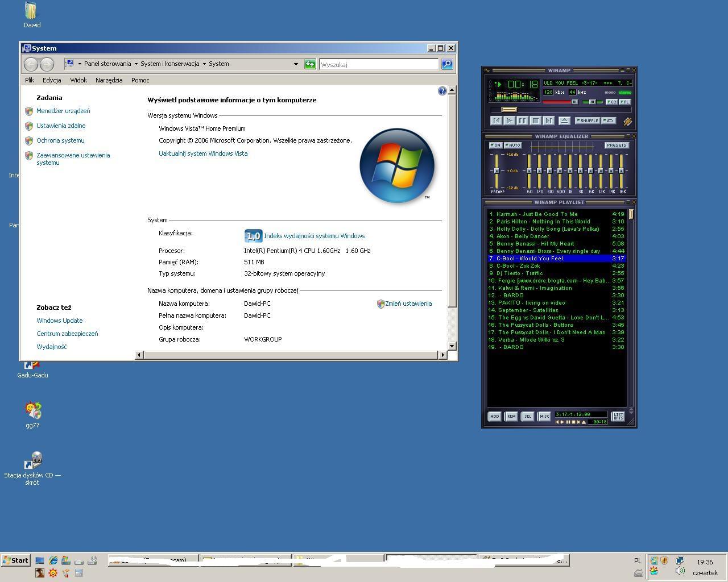Open Dawid folder desktop icon
The height and width of the screenshot is (582, 728).
pos(32,15)
